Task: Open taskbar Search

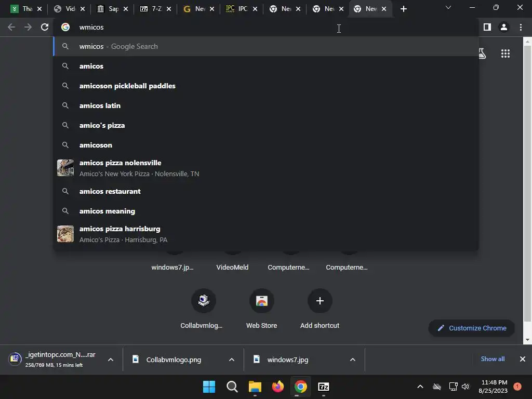Action: tap(232, 387)
